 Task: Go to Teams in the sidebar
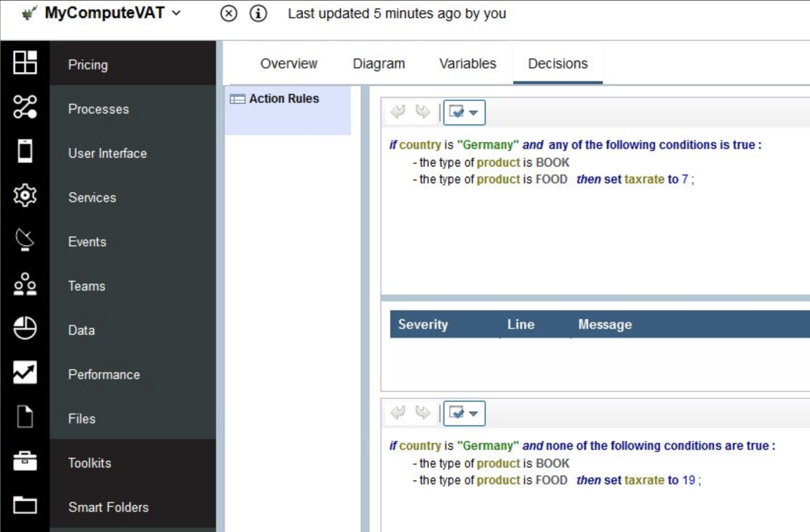click(x=133, y=286)
